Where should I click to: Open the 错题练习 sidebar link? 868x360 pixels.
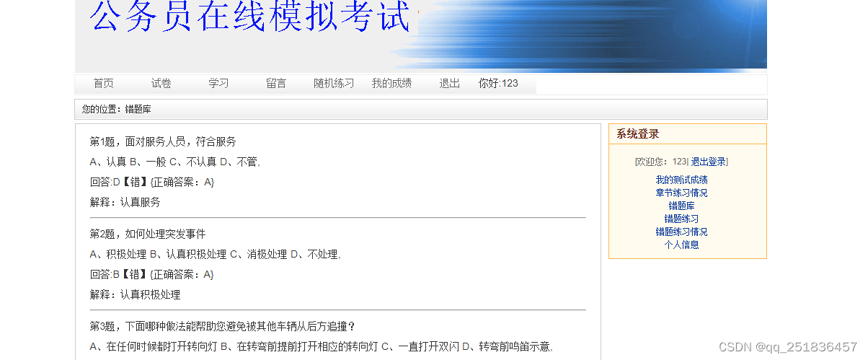tap(681, 219)
